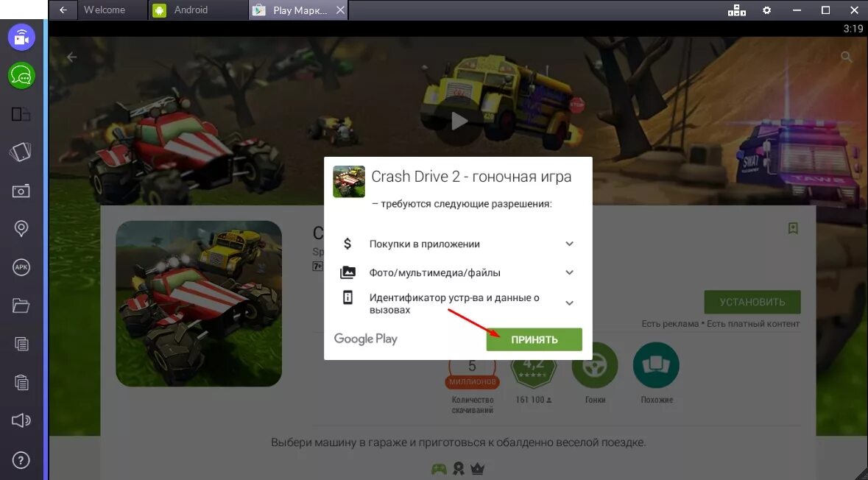Open the file folder sidebar icon
This screenshot has height=480, width=868.
point(21,305)
